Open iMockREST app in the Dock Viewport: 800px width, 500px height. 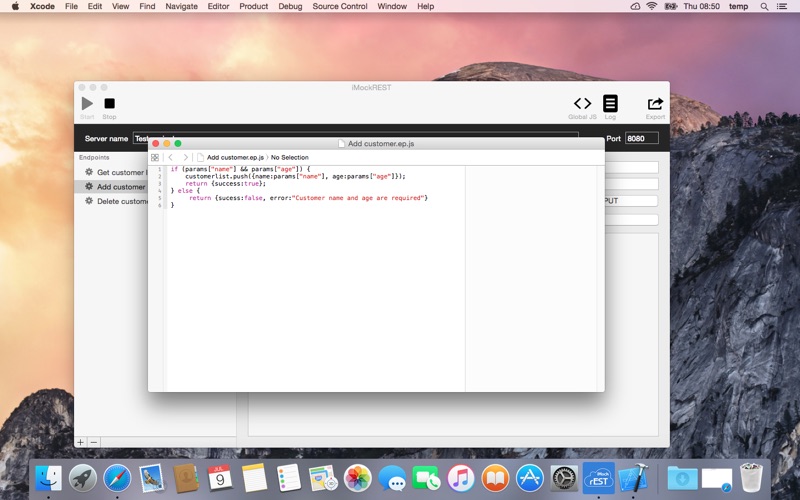tap(598, 479)
